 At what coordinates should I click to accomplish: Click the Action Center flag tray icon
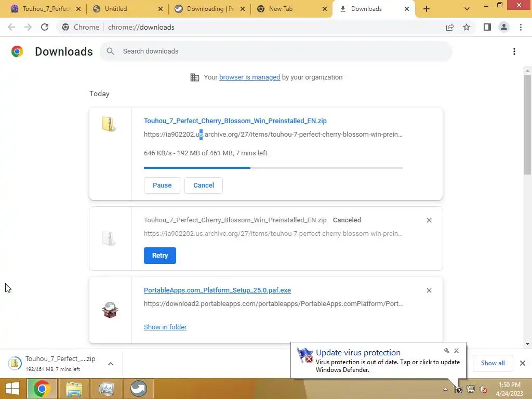point(458,389)
